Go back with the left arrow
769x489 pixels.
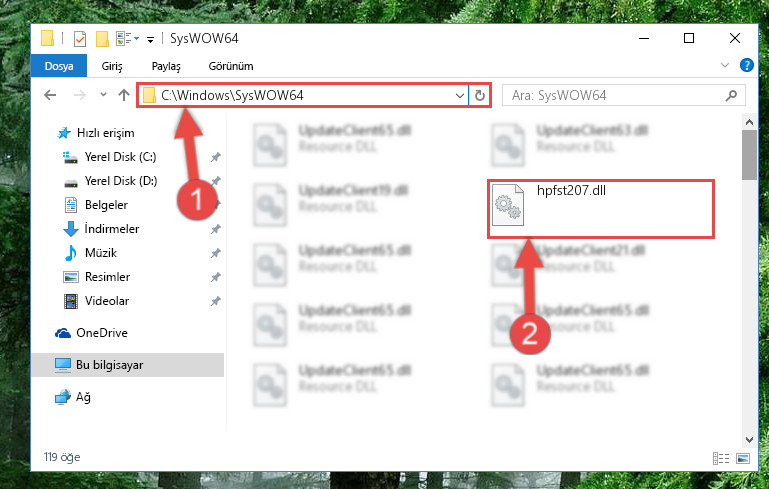pyautogui.click(x=50, y=95)
